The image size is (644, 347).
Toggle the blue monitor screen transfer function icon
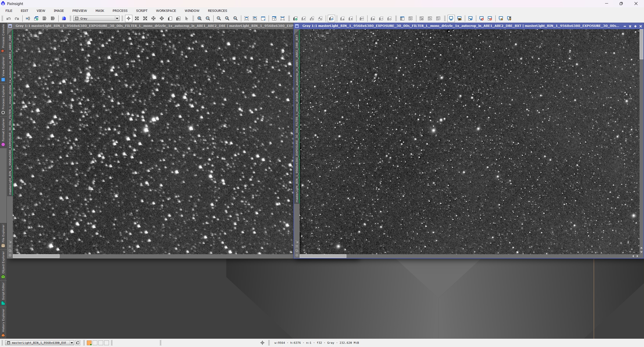tap(451, 18)
